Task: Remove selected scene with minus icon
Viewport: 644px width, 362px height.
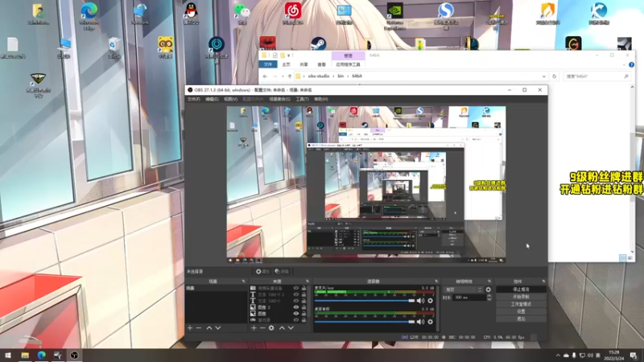Action: click(199, 328)
